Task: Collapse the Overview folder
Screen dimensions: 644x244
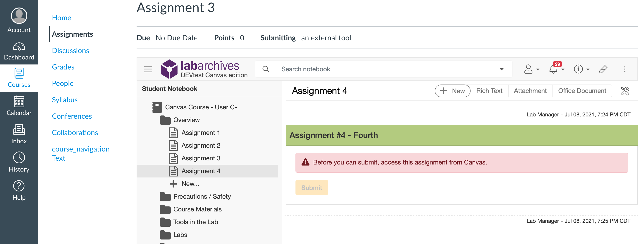Action: (x=165, y=120)
